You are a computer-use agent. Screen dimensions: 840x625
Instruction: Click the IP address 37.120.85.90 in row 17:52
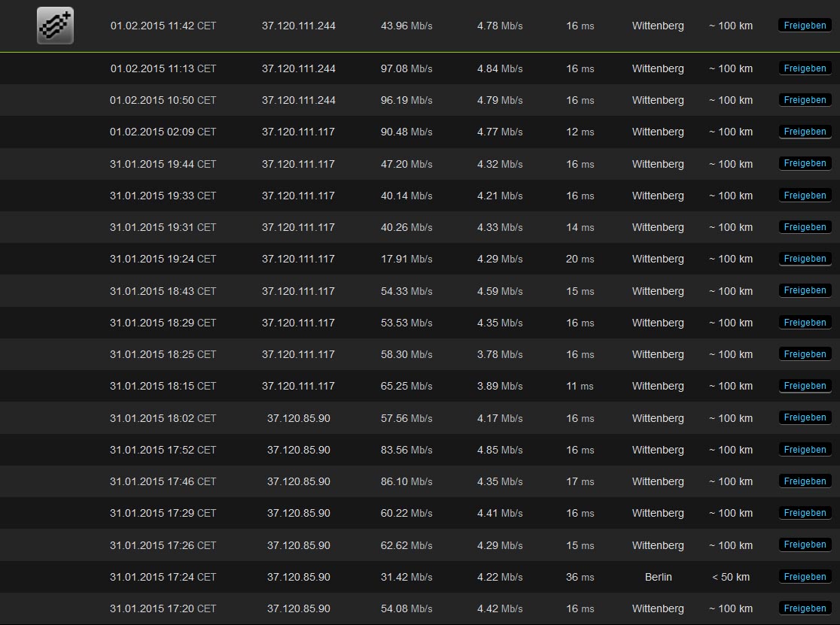(x=299, y=450)
